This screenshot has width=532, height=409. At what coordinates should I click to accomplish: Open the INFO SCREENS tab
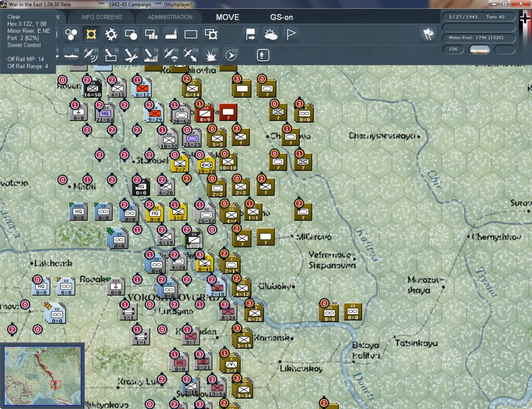pyautogui.click(x=102, y=17)
